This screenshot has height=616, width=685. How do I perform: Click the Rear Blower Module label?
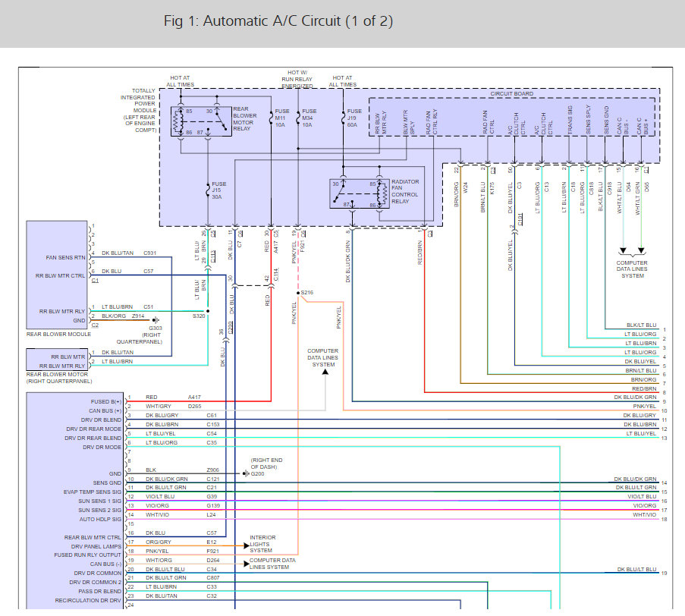click(58, 333)
